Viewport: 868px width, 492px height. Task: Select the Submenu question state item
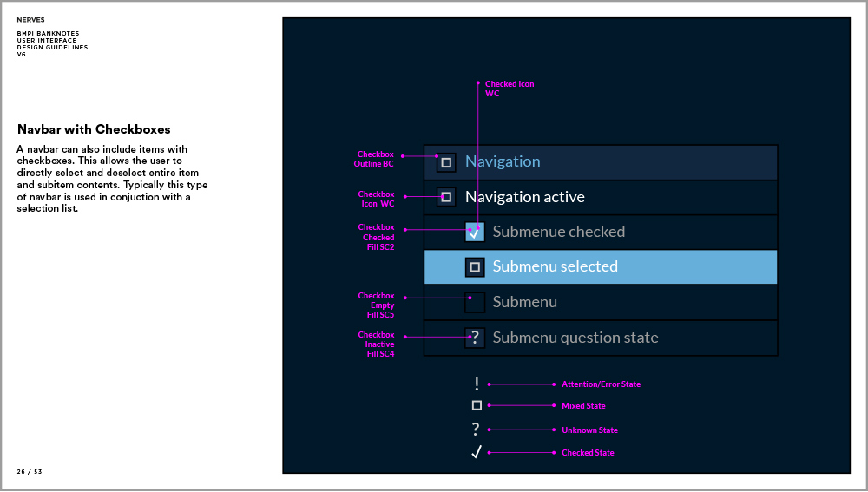pos(575,338)
